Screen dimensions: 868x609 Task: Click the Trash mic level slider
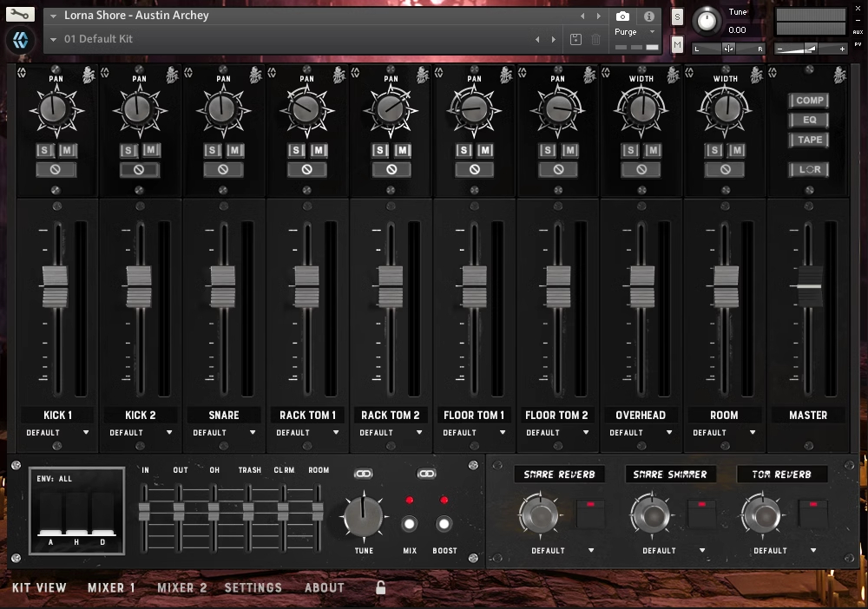tap(248, 512)
